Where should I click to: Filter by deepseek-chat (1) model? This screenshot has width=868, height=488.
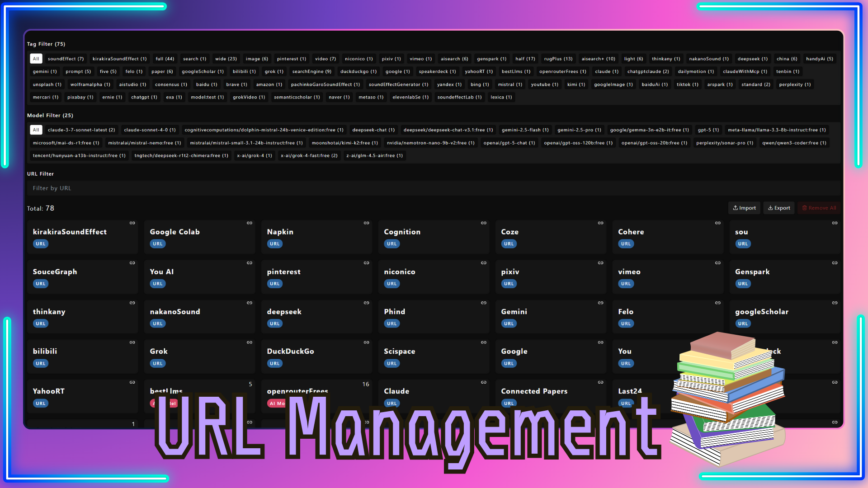click(x=373, y=130)
